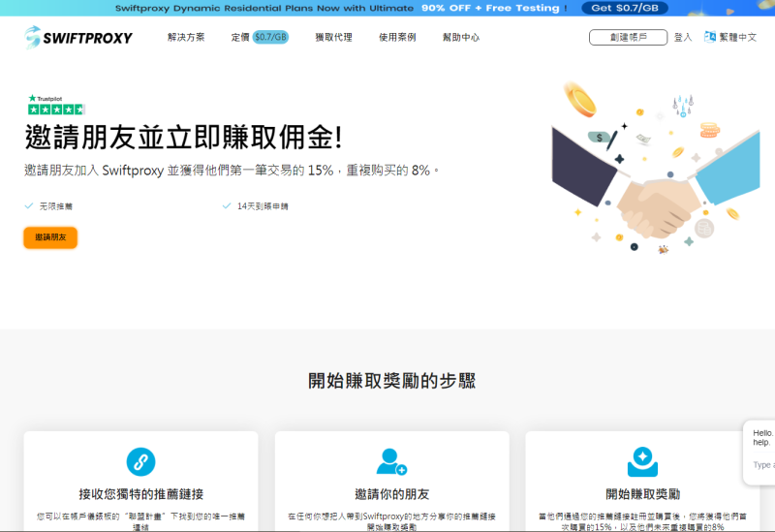Viewport: 775px width, 532px height.
Task: Open the 繁體中文 language selector
Action: coord(737,37)
